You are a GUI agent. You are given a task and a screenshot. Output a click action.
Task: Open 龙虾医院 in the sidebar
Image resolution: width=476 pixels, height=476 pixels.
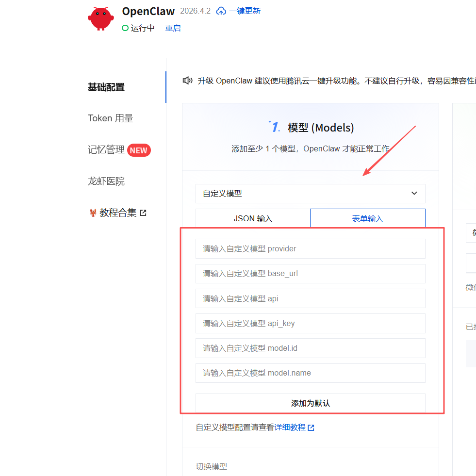106,181
